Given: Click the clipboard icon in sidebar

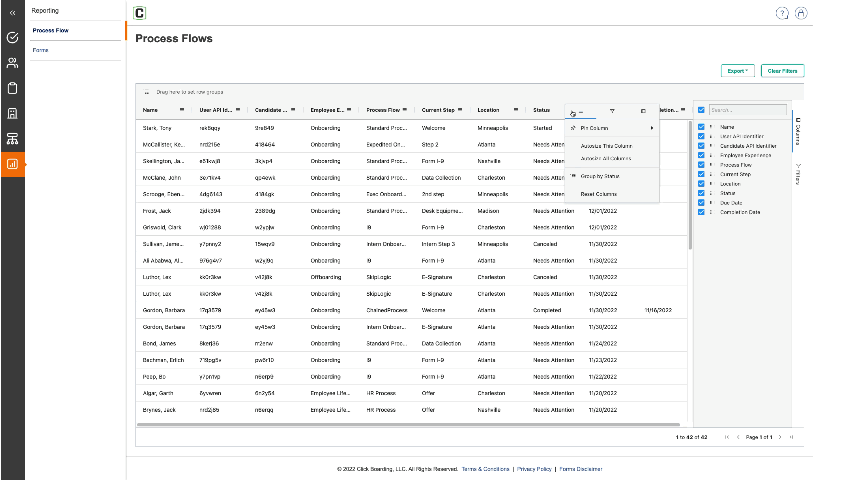Looking at the screenshot, I should pos(12,88).
